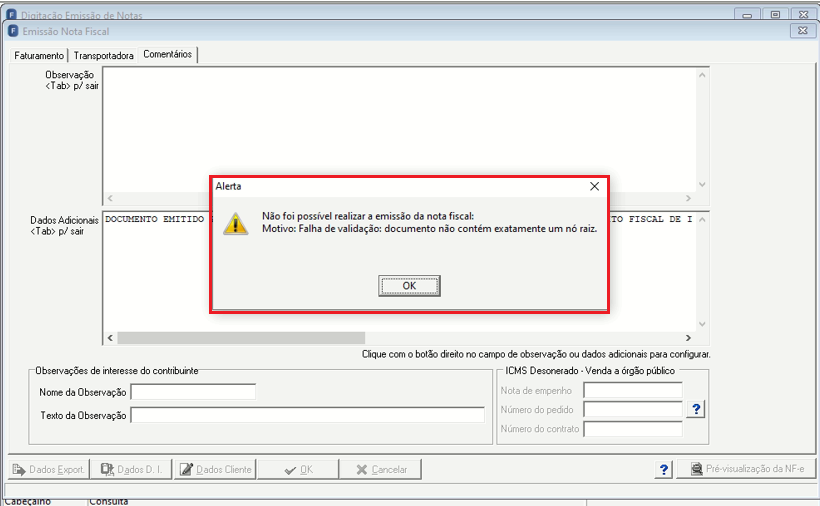Click the DOCUMENTO EMITIDO text
This screenshot has width=820, height=506.
point(154,219)
